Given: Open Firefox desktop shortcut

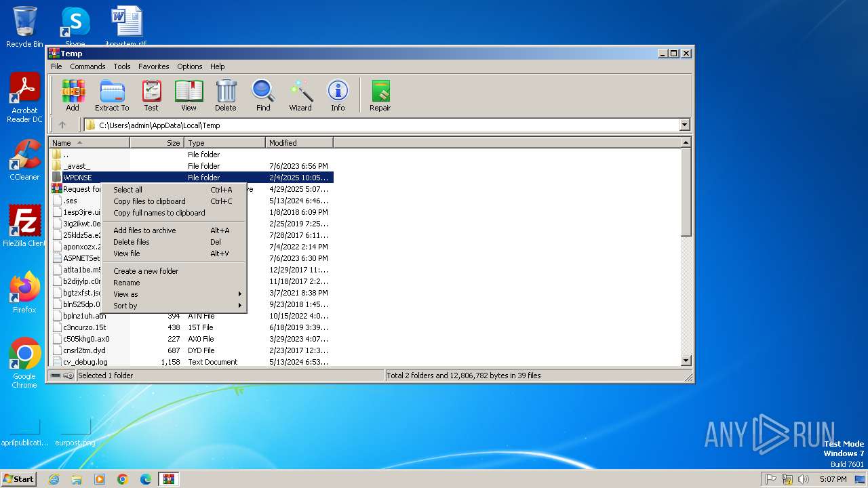Looking at the screenshot, I should [24, 293].
